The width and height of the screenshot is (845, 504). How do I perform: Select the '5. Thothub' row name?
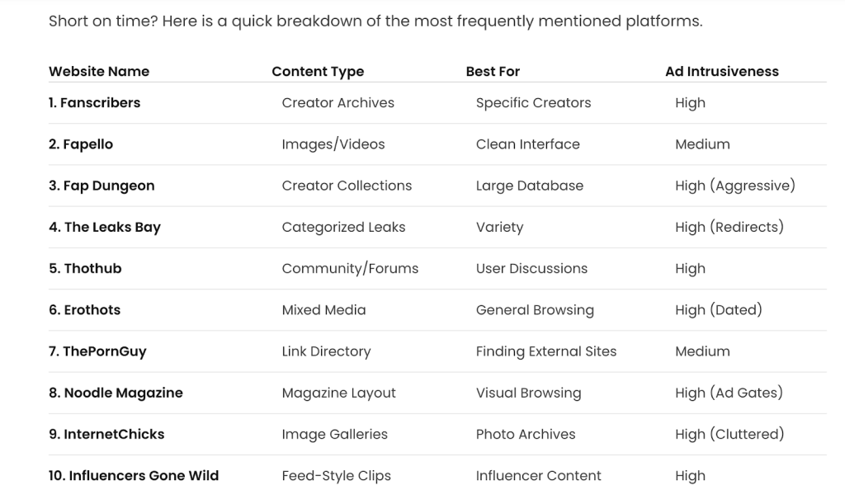point(85,268)
